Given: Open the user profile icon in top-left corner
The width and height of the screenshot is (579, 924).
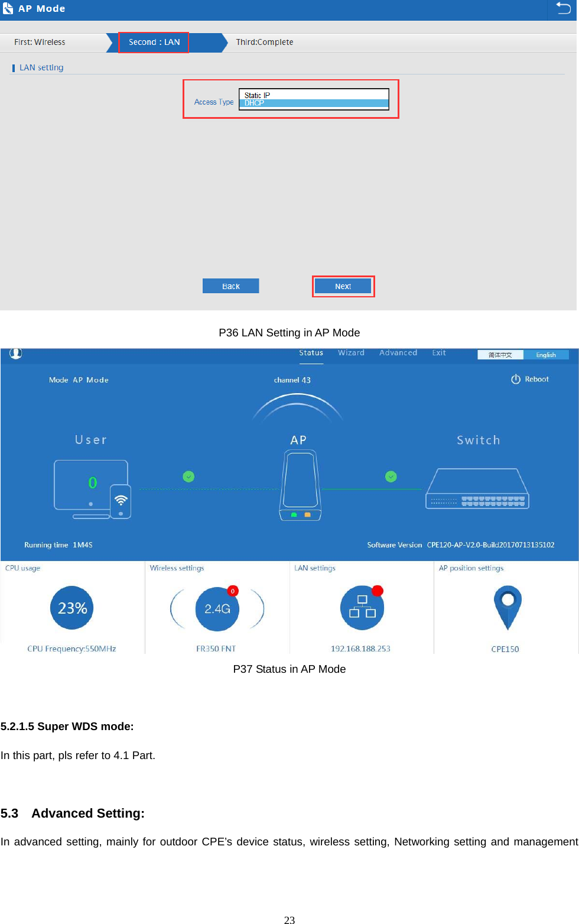Looking at the screenshot, I should (x=16, y=352).
